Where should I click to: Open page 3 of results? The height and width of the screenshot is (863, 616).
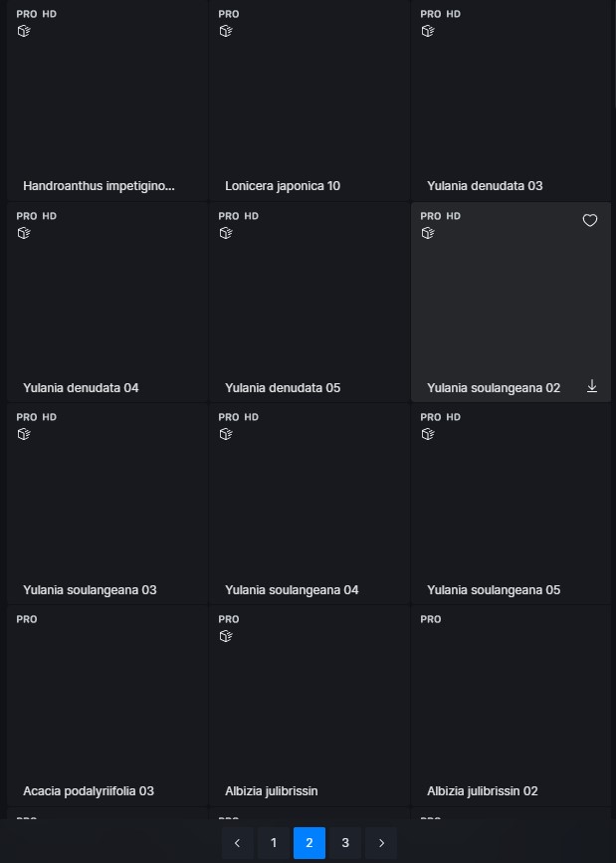345,843
